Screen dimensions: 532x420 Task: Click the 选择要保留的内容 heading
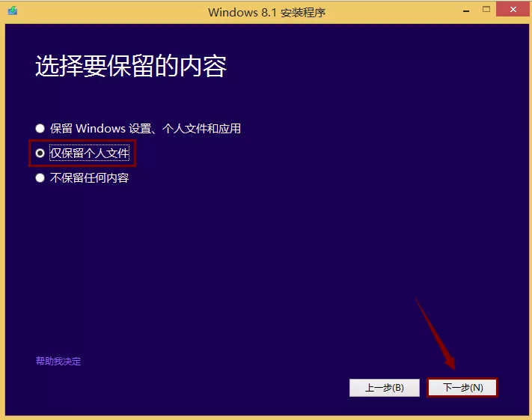(x=131, y=66)
